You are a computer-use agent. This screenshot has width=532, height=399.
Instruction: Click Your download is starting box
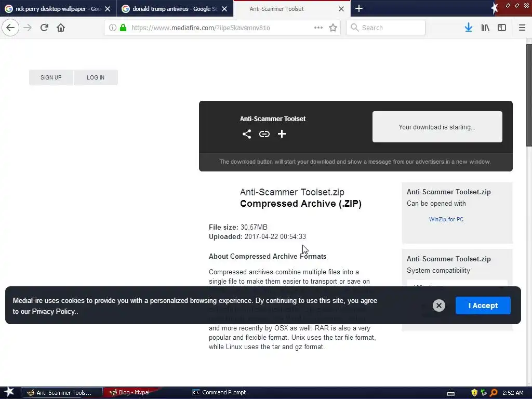[437, 127]
